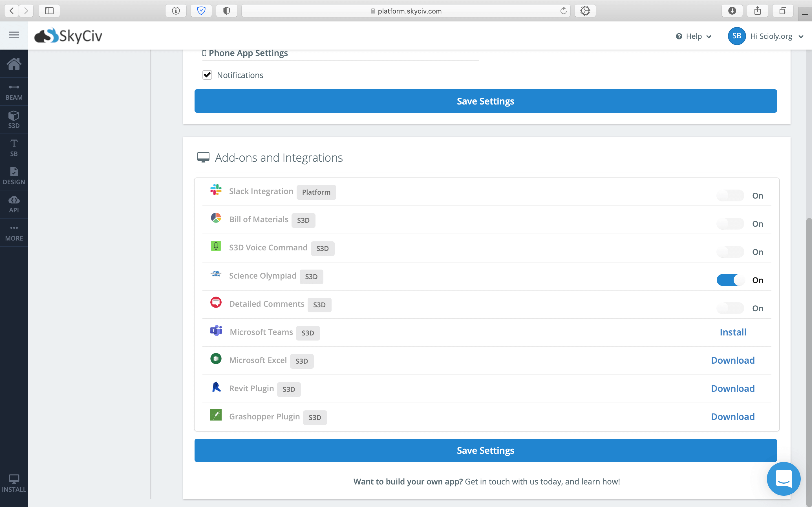Open the API cloud icon

click(x=14, y=204)
